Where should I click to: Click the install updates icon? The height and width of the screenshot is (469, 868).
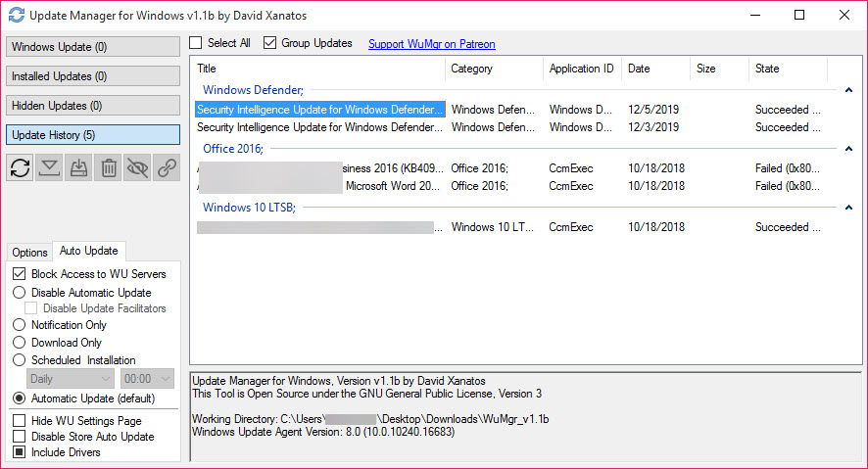click(78, 167)
